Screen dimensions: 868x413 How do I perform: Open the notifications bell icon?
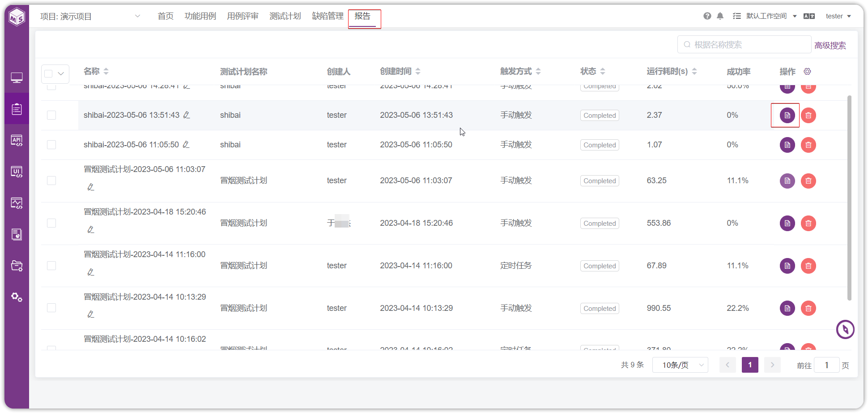720,16
